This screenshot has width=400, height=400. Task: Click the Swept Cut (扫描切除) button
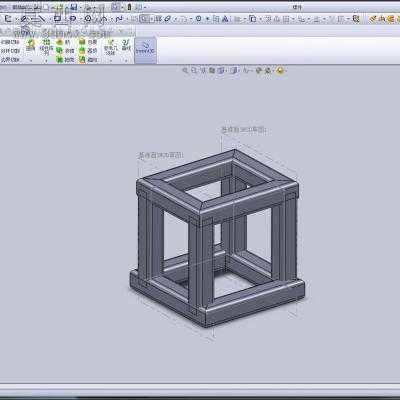click(10, 42)
